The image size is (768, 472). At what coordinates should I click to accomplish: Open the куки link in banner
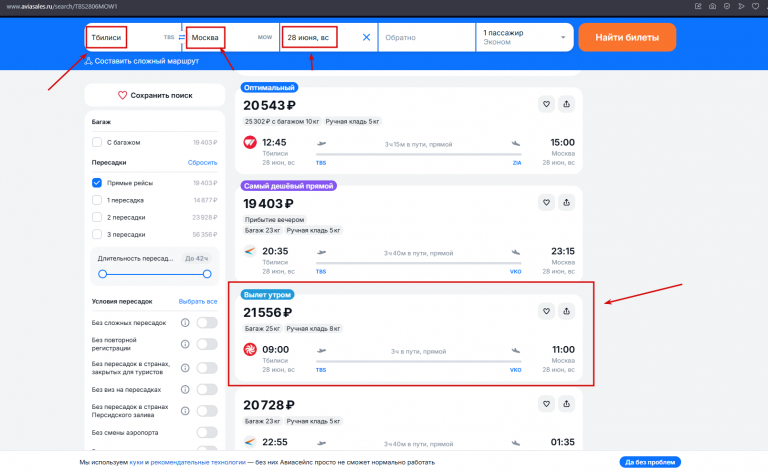coord(136,462)
